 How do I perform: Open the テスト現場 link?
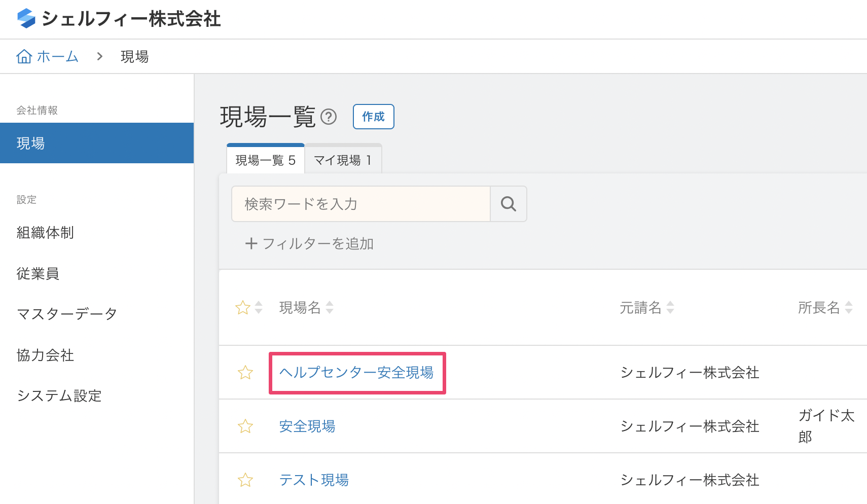point(313,480)
